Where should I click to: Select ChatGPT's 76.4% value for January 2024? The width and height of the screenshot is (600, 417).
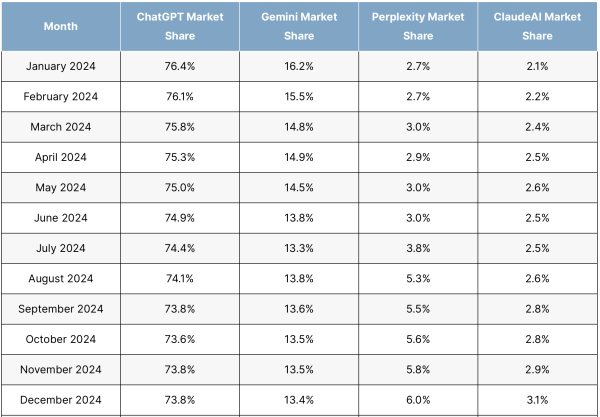[180, 66]
